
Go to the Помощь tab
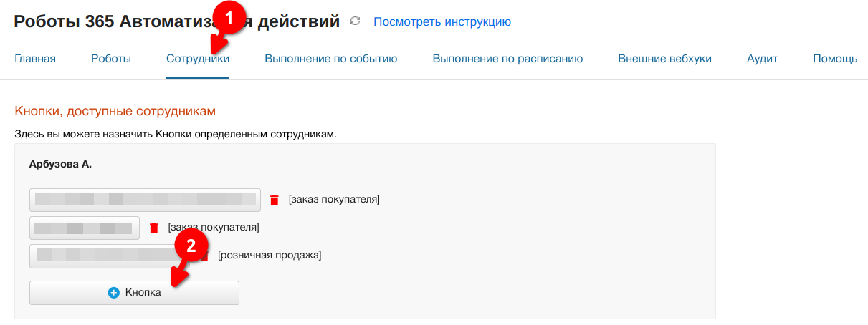[x=835, y=59]
